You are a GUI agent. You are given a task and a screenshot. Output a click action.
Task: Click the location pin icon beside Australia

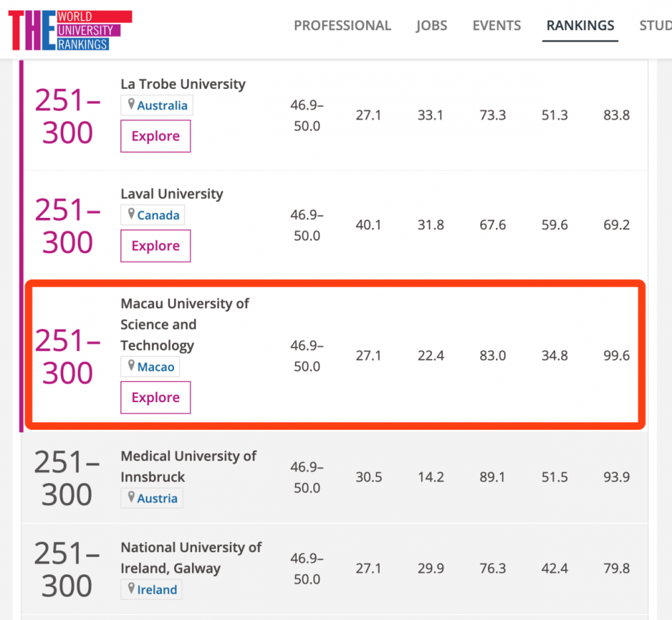point(131,104)
